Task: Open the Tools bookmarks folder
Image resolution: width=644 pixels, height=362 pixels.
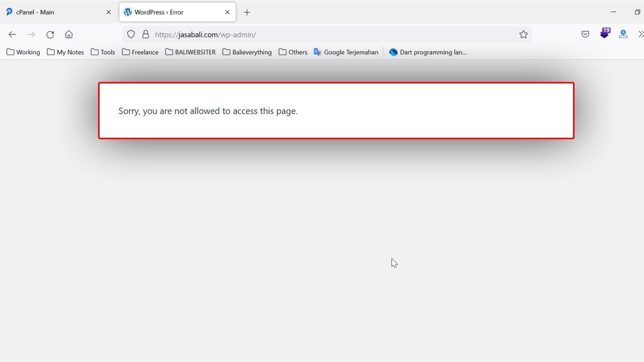Action: coord(103,52)
